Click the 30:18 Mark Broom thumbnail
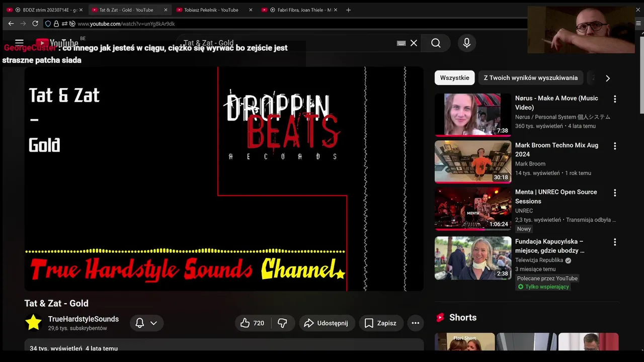The width and height of the screenshot is (644, 362). 473,162
